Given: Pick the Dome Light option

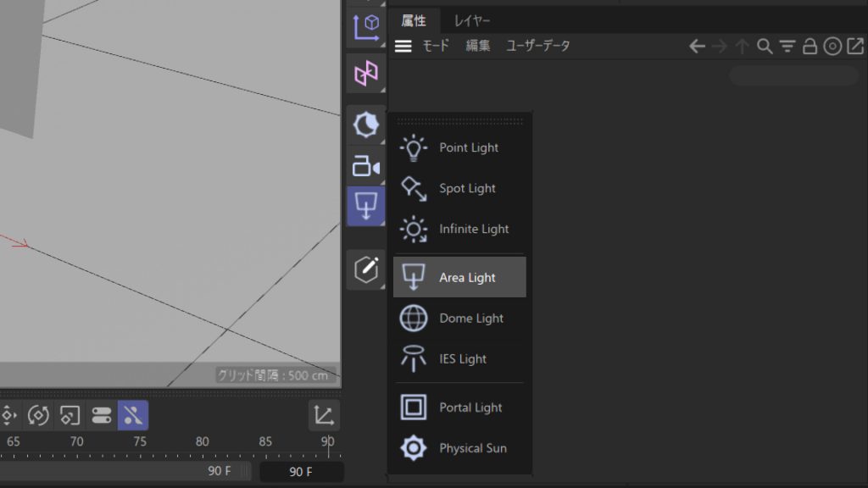Looking at the screenshot, I should pyautogui.click(x=472, y=318).
